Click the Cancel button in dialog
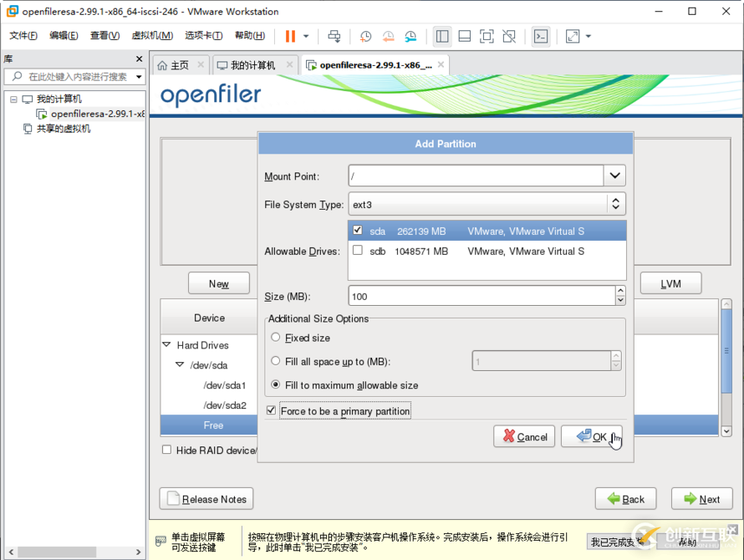Viewport: 744px width, 560px height. [524, 436]
